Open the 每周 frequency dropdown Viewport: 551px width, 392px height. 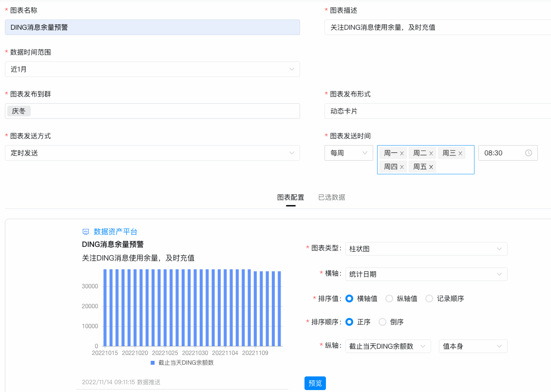tap(349, 153)
